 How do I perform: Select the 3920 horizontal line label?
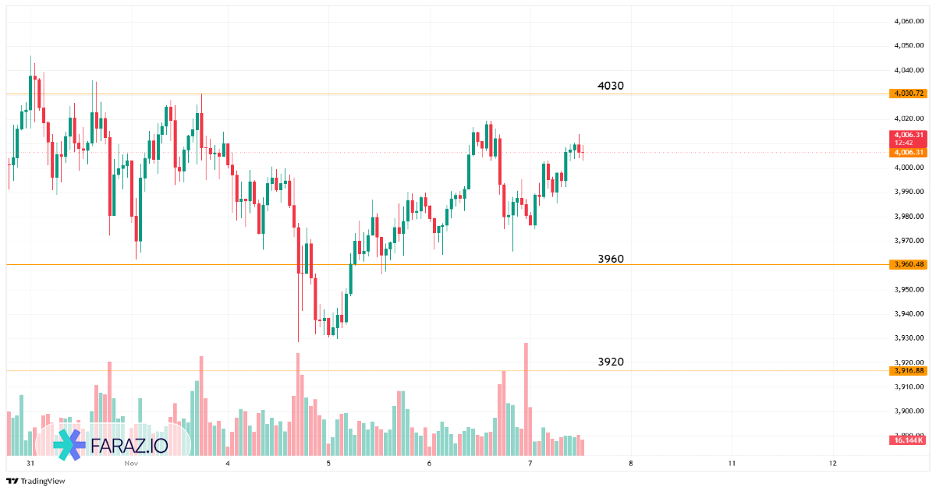(x=610, y=361)
